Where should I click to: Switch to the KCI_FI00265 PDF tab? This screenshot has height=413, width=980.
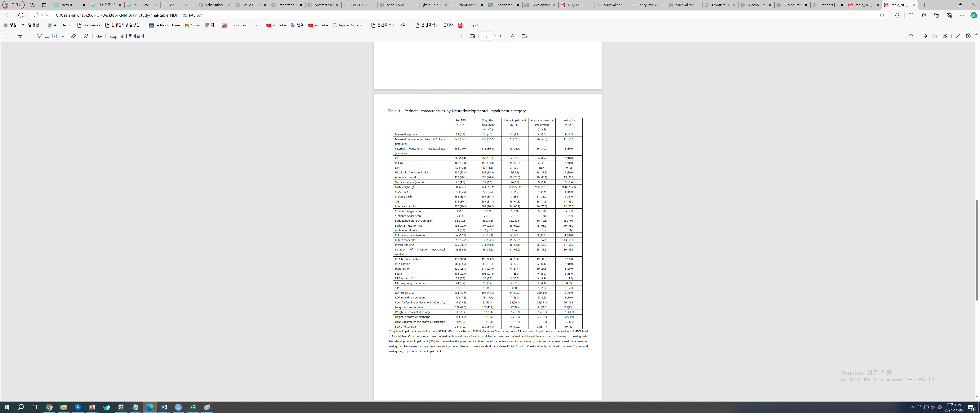click(576, 5)
